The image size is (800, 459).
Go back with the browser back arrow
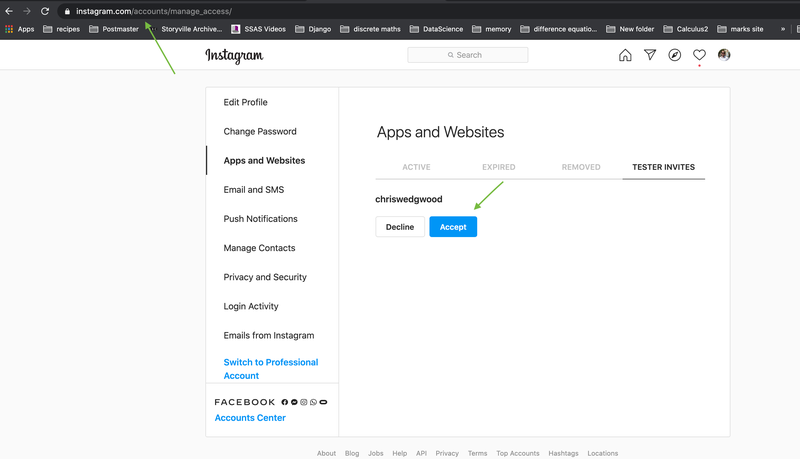point(9,11)
